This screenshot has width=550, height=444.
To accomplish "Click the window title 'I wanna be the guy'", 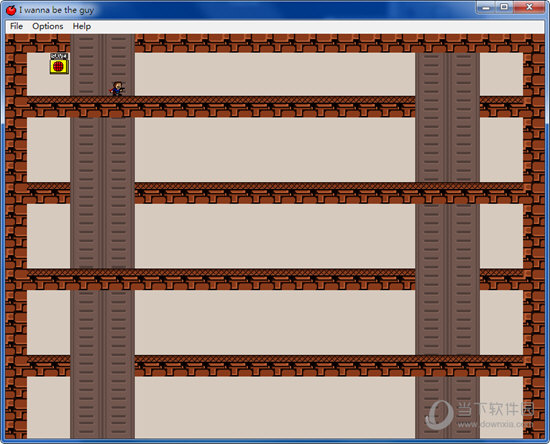I will pos(56,10).
